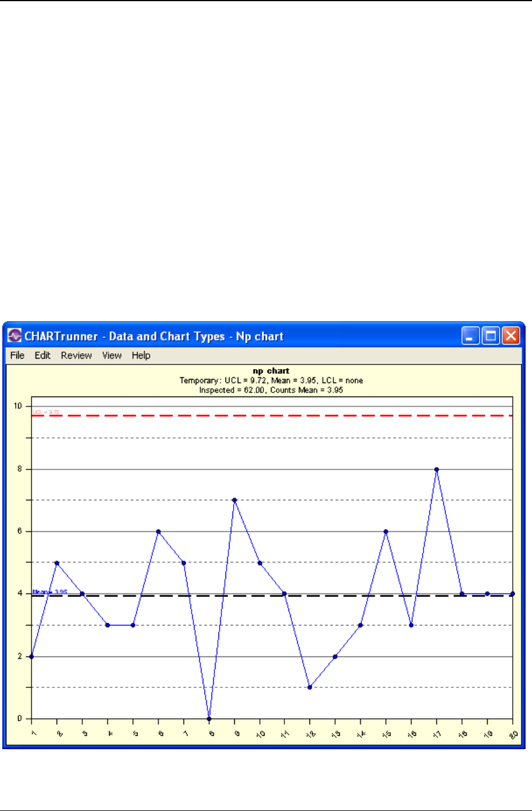Click the blue Mean = 3.95 label
This screenshot has width=532, height=811.
pos(50,591)
